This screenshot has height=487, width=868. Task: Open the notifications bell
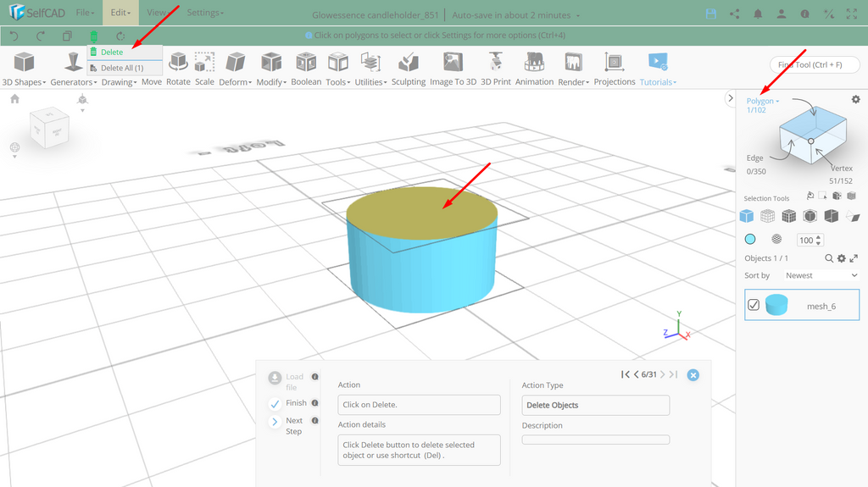[x=758, y=14]
